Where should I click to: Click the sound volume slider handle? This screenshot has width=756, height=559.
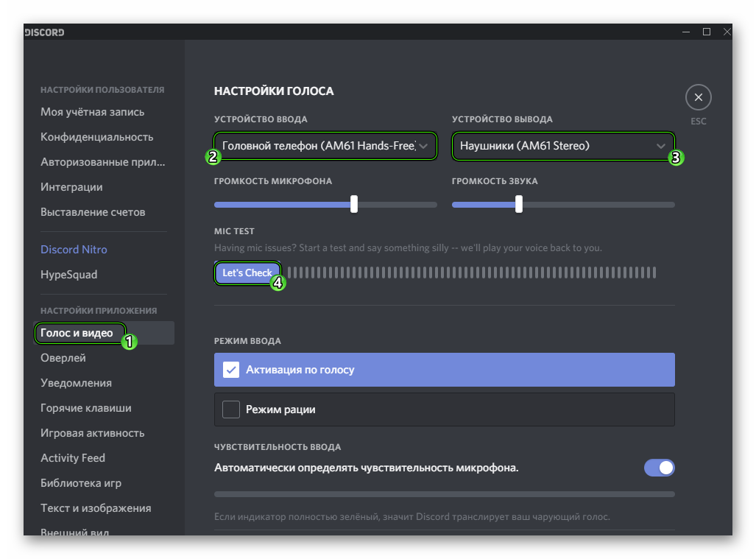(519, 204)
